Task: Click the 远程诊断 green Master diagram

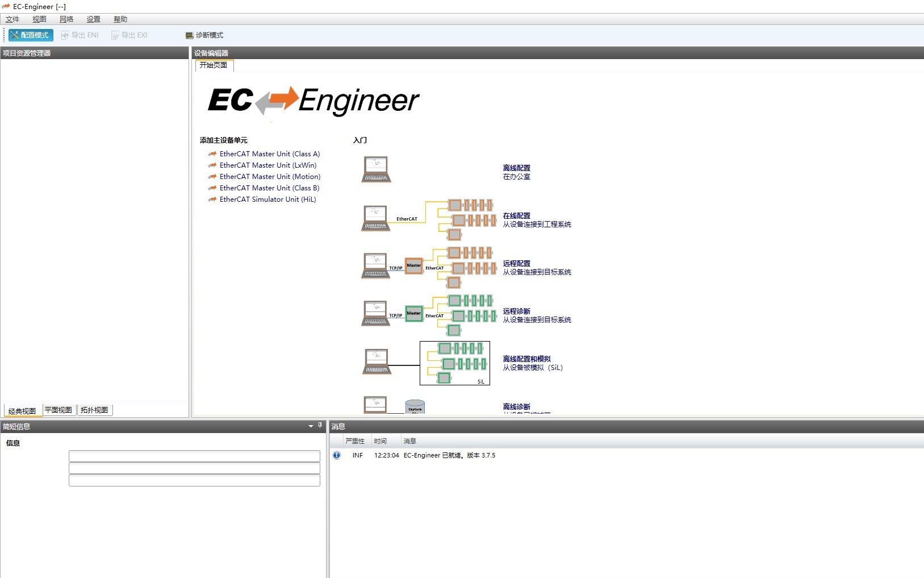Action: pos(429,314)
